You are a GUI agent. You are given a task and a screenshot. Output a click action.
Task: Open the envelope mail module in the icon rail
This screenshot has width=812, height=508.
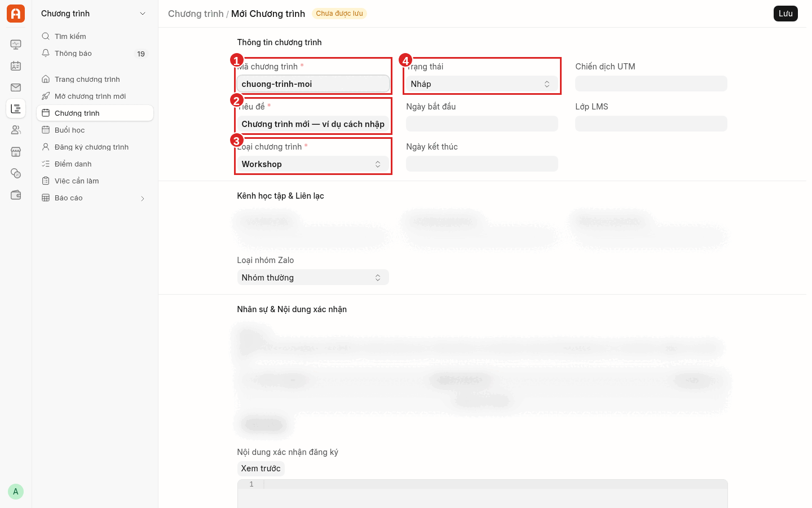tap(16, 87)
